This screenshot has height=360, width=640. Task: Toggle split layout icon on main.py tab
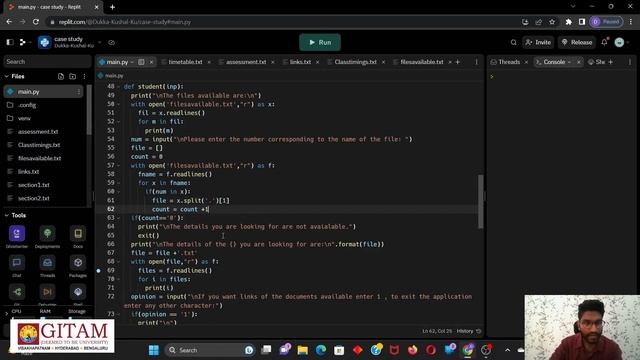141,62
